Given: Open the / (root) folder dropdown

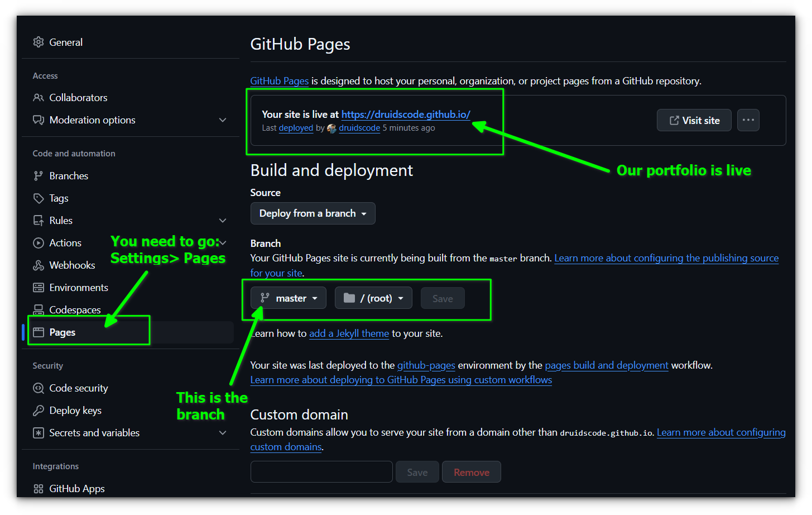Looking at the screenshot, I should pos(373,298).
